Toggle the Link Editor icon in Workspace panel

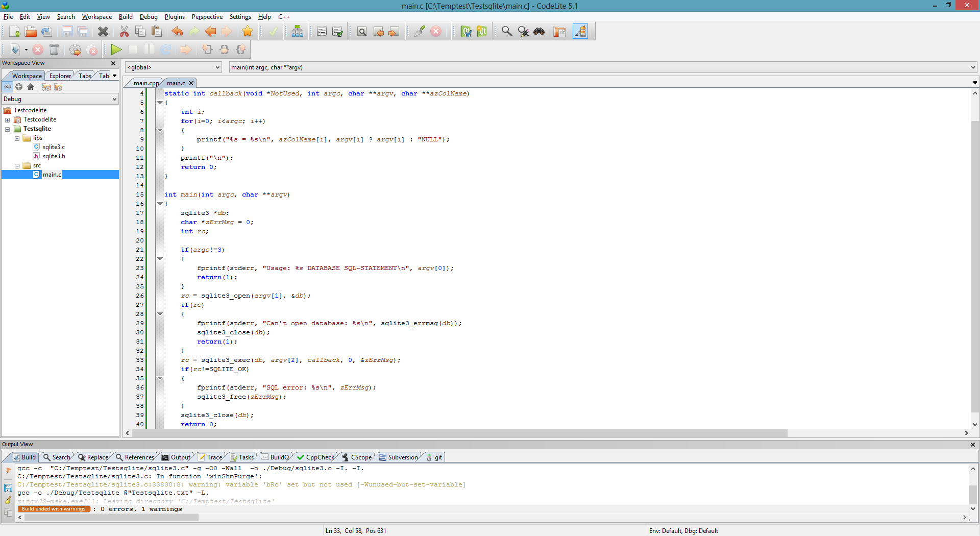click(x=8, y=87)
